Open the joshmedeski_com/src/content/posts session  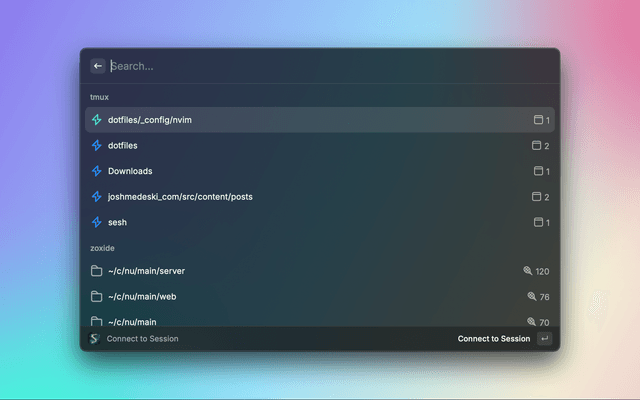click(x=180, y=197)
